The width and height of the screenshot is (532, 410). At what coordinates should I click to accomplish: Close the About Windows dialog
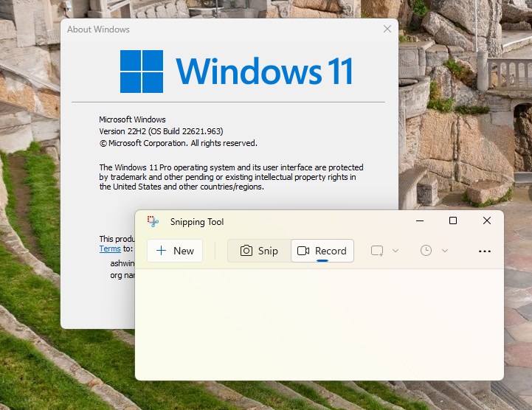387,29
